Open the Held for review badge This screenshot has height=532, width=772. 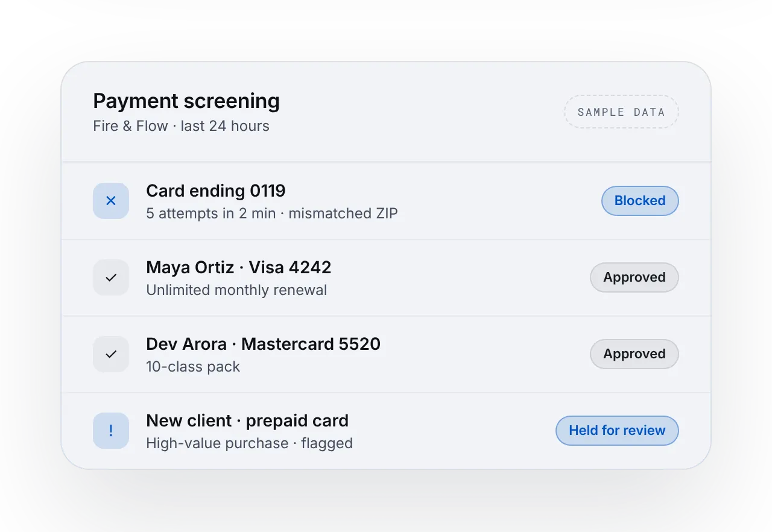click(x=617, y=431)
